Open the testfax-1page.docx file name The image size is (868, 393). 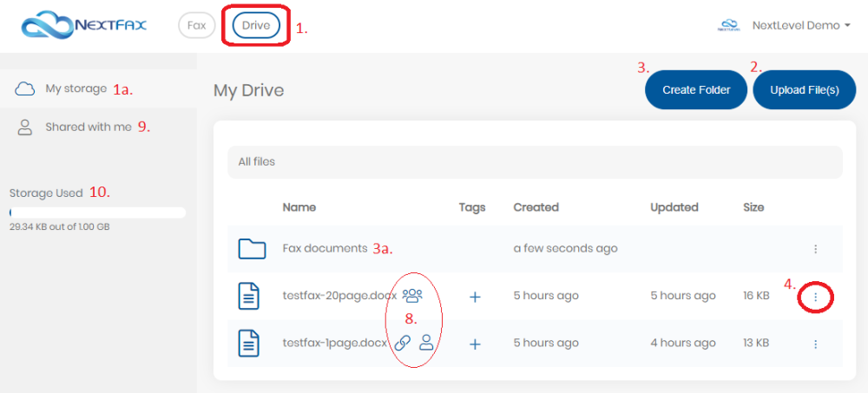click(x=334, y=344)
